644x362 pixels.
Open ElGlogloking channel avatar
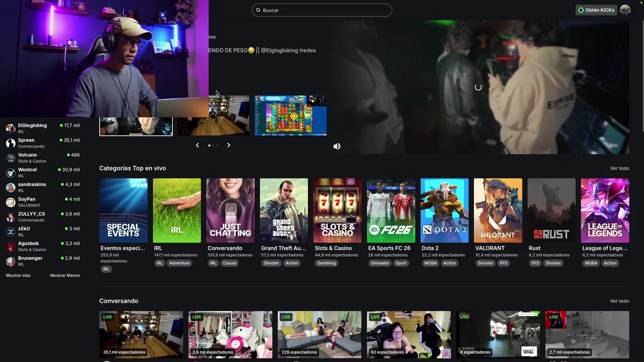point(11,128)
